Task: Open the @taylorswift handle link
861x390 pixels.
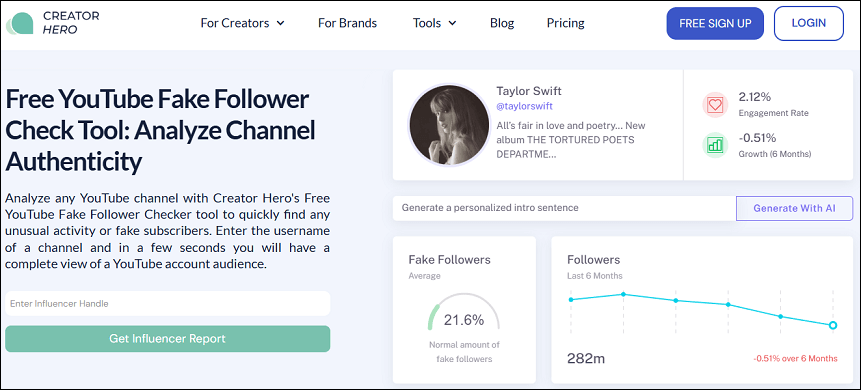Action: pos(524,106)
